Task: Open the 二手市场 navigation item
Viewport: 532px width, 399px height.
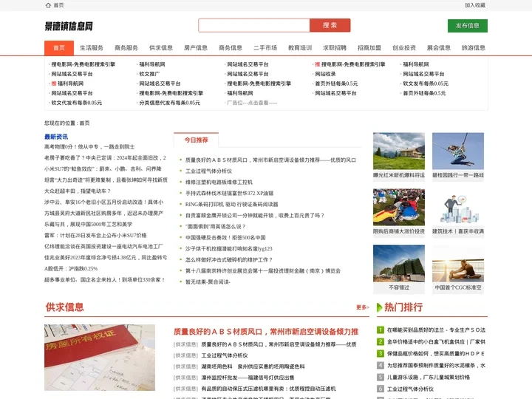Action: pyautogui.click(x=265, y=48)
